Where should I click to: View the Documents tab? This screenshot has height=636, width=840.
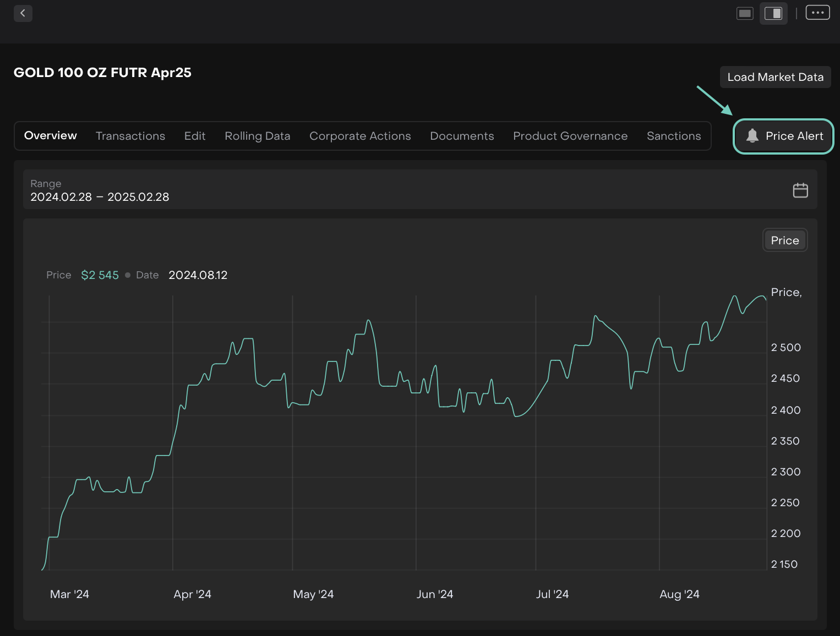tap(462, 136)
